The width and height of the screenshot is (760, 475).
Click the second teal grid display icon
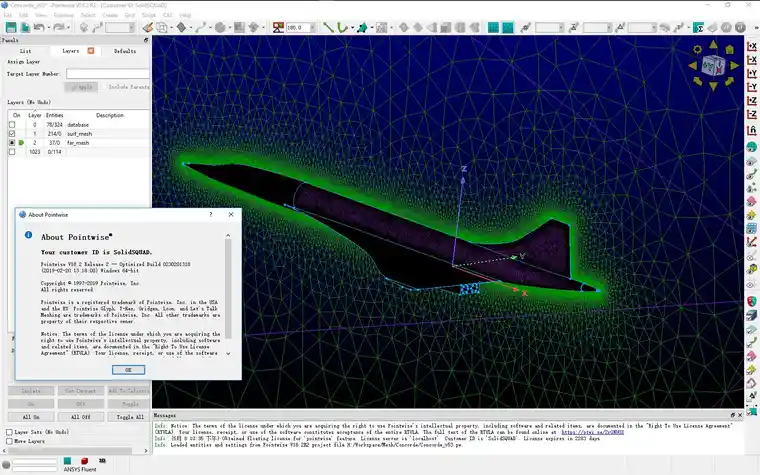click(507, 27)
